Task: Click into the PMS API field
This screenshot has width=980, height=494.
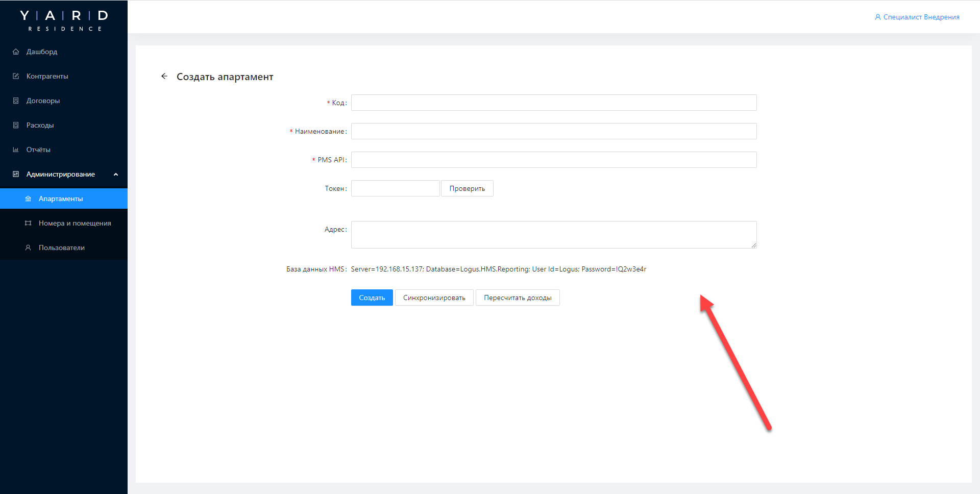Action: (x=553, y=160)
